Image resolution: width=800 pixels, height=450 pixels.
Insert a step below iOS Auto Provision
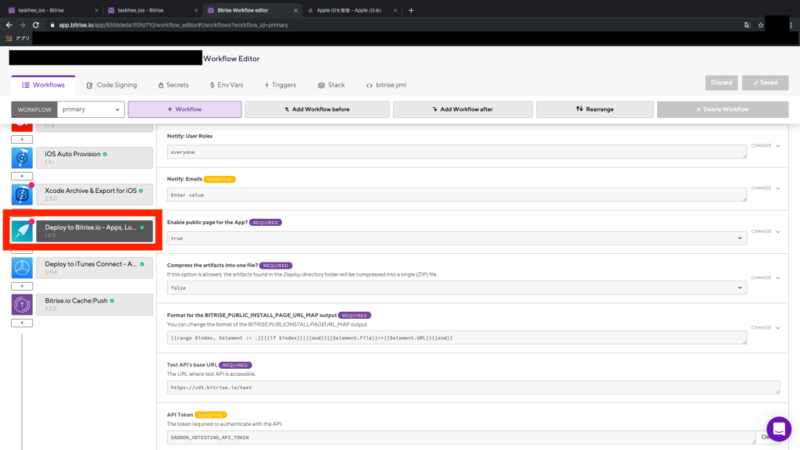point(22,176)
